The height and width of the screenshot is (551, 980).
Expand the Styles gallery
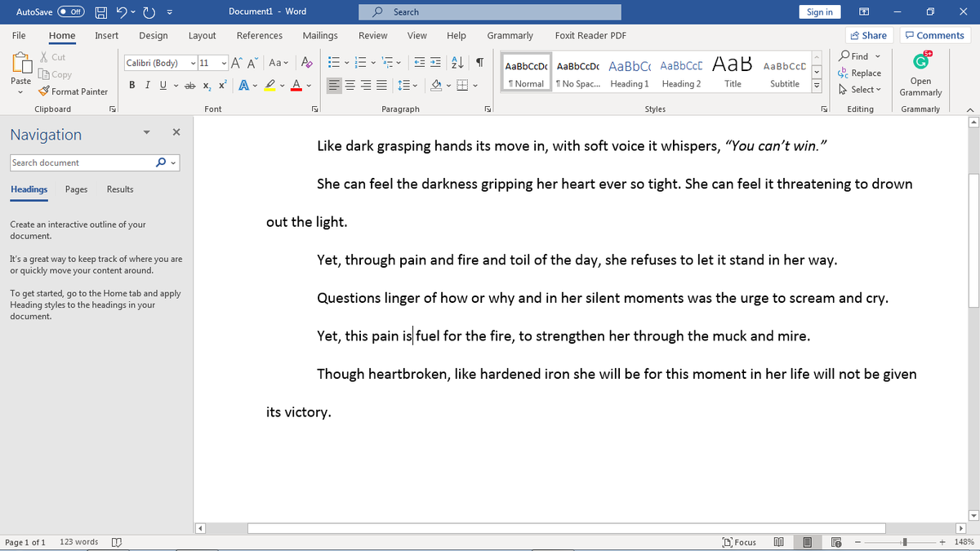tap(816, 85)
